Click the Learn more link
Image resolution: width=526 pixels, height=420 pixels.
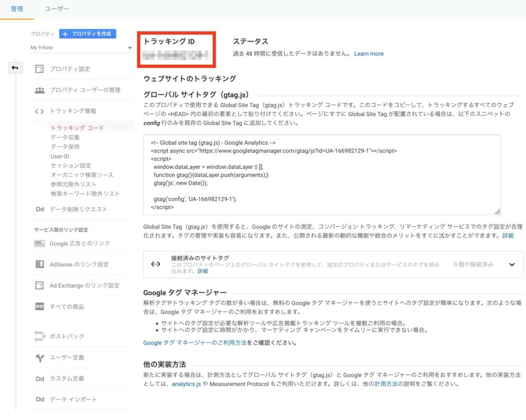(x=369, y=53)
